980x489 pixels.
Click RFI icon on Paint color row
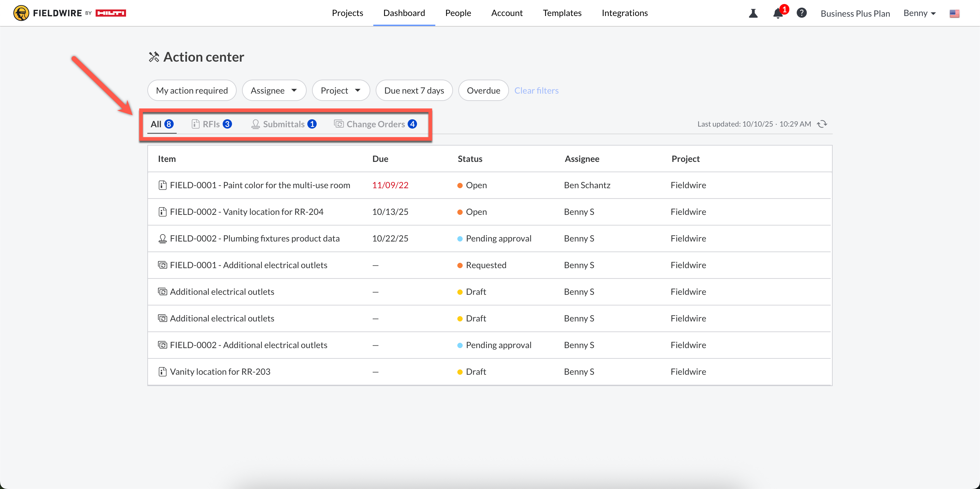coord(162,185)
